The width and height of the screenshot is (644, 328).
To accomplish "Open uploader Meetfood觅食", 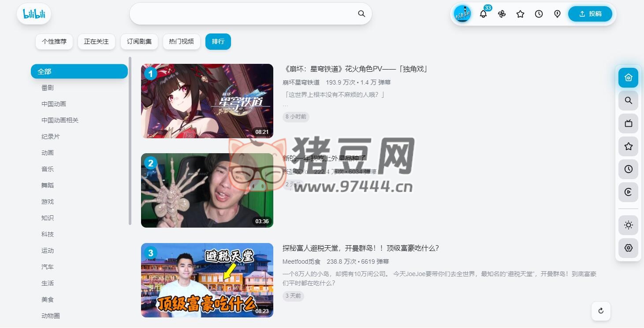I will pos(302,262).
